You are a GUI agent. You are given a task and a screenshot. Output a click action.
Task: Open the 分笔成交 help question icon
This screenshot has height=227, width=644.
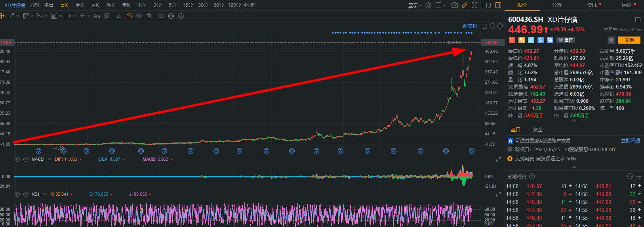(x=532, y=176)
